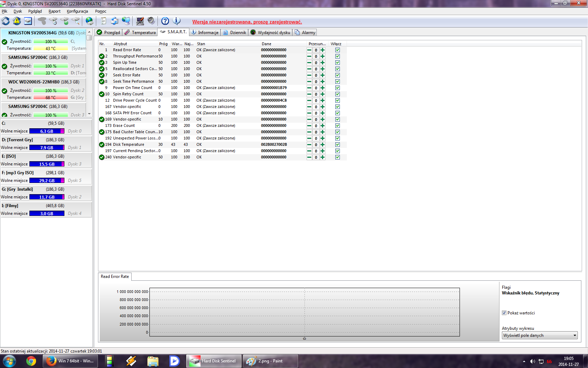Open the Konfiguracja menu
The height and width of the screenshot is (368, 588).
(x=77, y=11)
